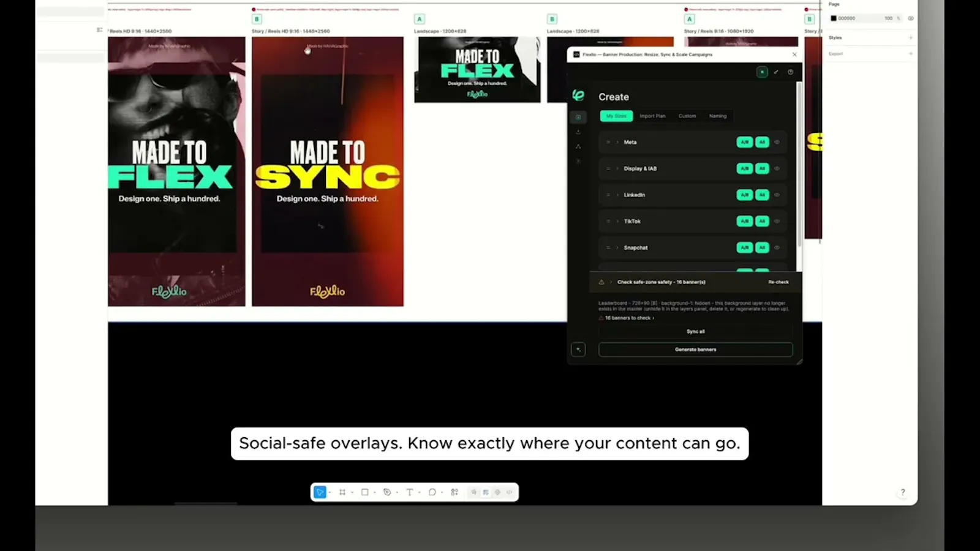Click the page color opacity 100 field
This screenshot has height=551, width=980.
point(888,18)
